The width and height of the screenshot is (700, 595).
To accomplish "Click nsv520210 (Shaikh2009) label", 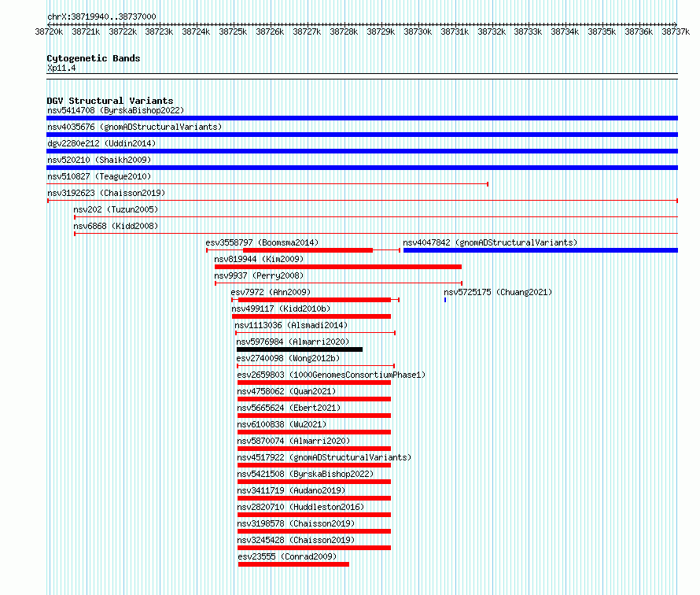I will tap(99, 160).
